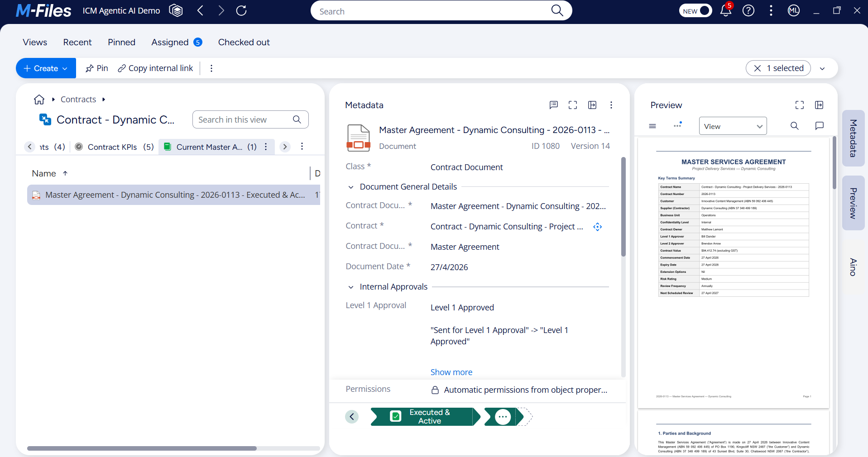The width and height of the screenshot is (868, 457).
Task: Open listing area three-dot menu
Action: (x=302, y=146)
